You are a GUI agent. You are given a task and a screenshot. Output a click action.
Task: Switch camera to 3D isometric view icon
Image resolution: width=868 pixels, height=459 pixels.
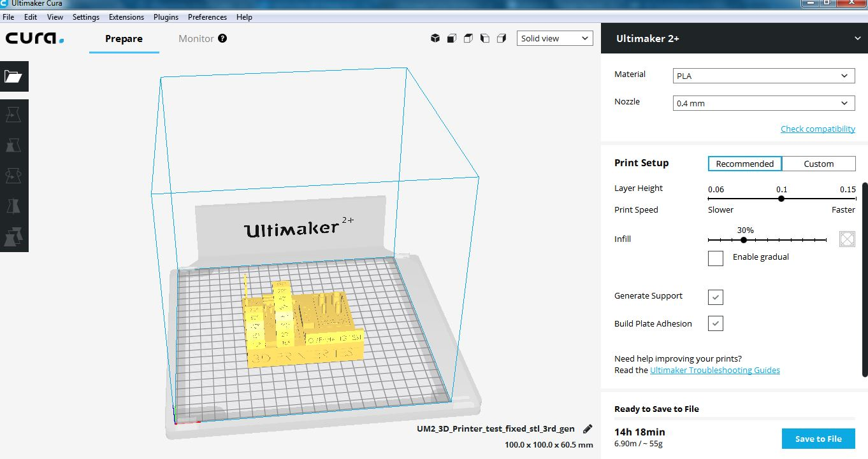tap(435, 38)
